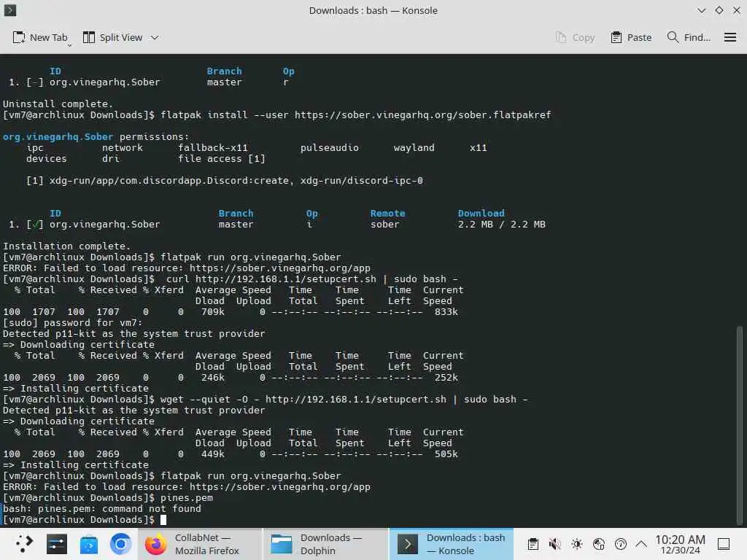Click the network tray icon
This screenshot has height=560, width=747.
(599, 544)
